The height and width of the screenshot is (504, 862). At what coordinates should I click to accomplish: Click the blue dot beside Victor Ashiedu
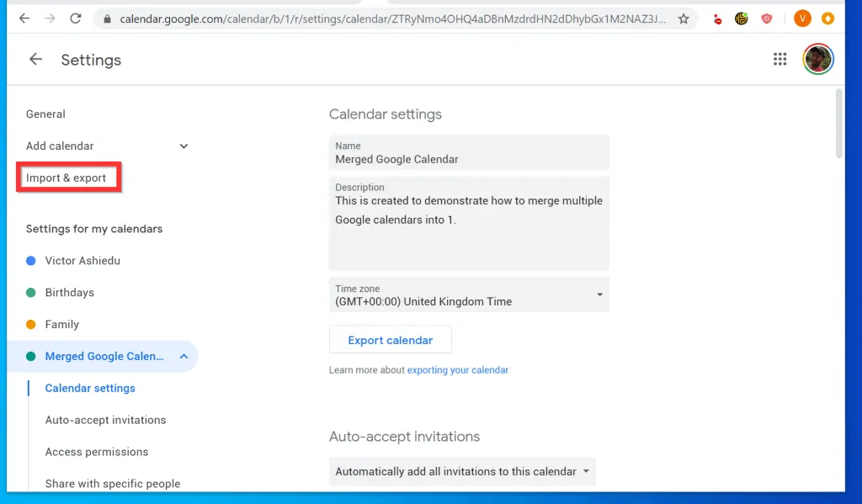point(31,261)
